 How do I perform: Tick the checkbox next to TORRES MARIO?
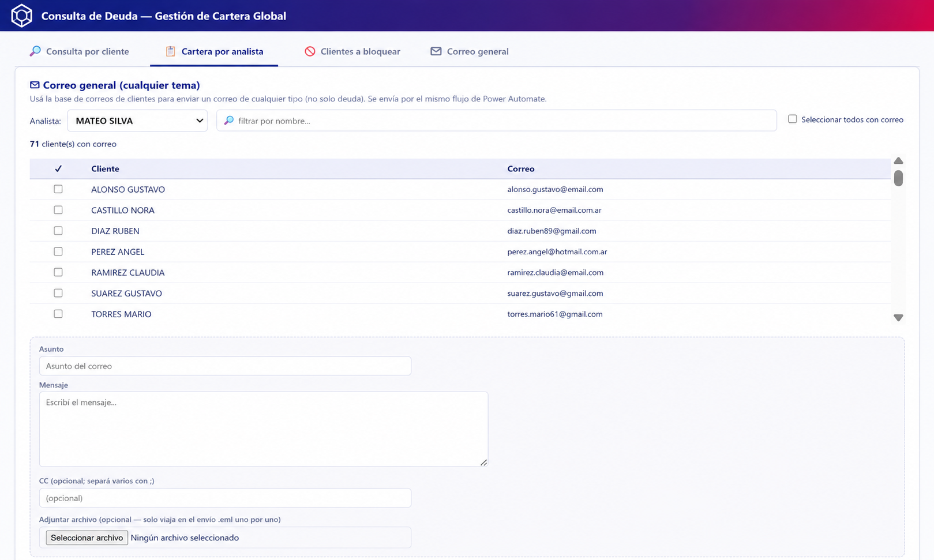[x=58, y=314]
